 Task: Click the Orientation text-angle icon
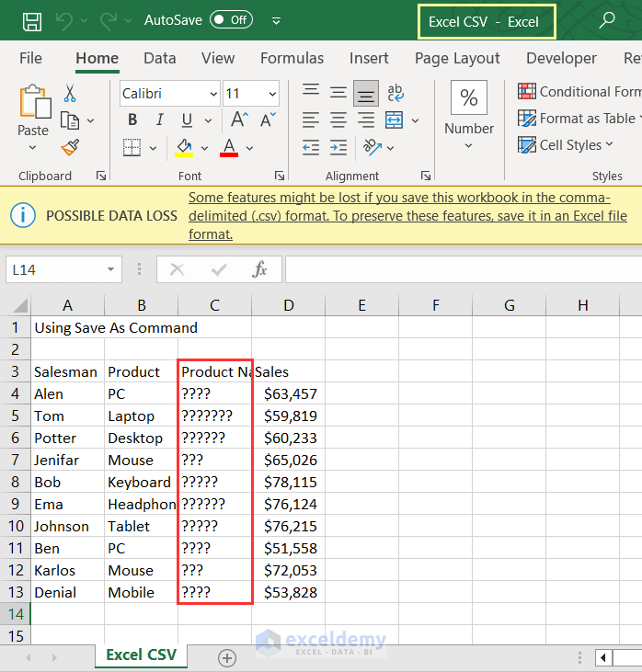coord(373,147)
